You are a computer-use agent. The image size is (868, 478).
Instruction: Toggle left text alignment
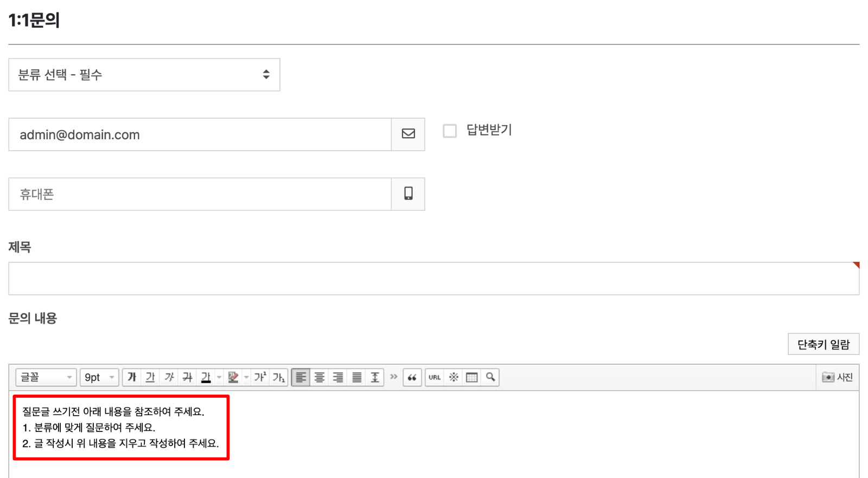(301, 377)
